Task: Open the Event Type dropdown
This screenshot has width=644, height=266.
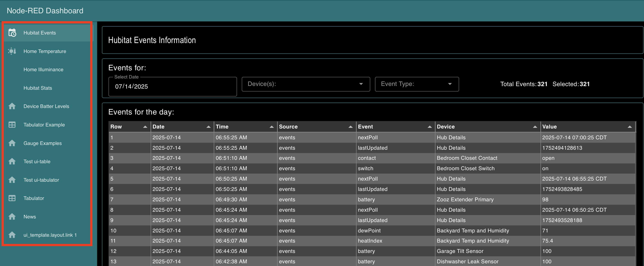Action: click(417, 84)
